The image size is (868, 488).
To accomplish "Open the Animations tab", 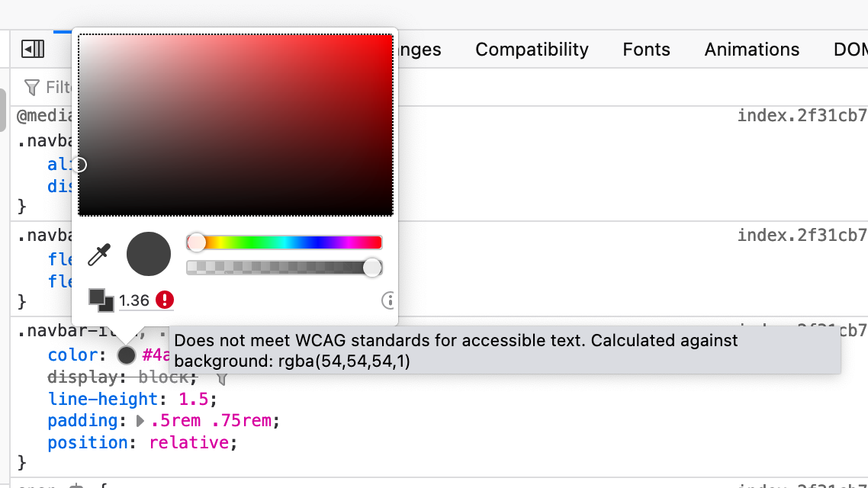I will [x=751, y=50].
